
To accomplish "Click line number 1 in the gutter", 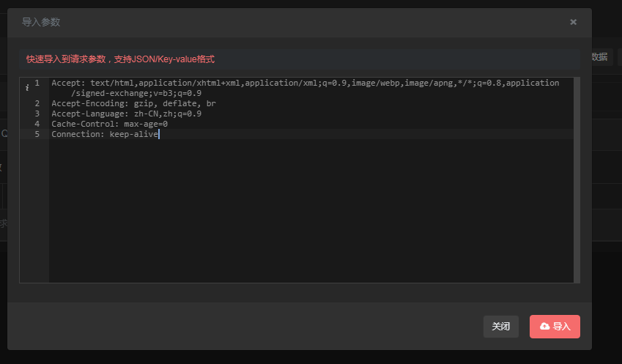I will 37,83.
